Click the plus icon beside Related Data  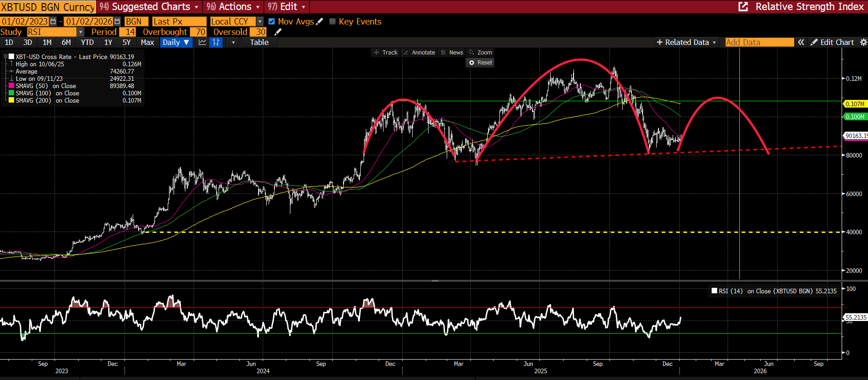click(659, 42)
